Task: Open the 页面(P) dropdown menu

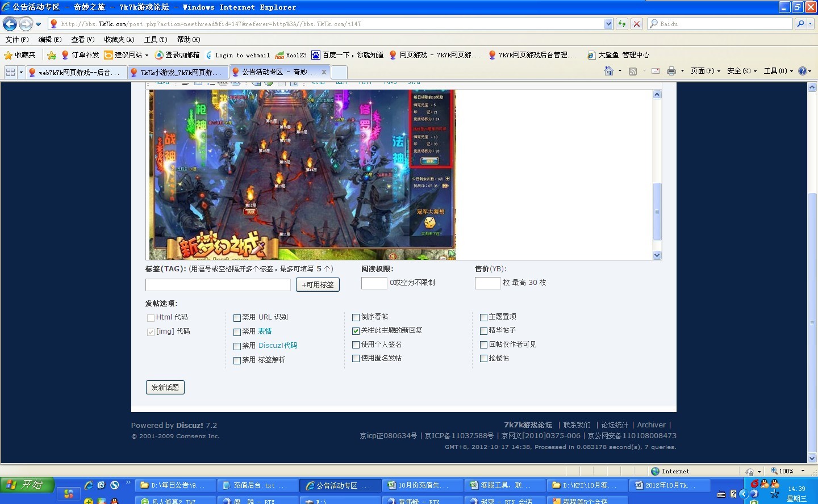Action: (x=705, y=71)
